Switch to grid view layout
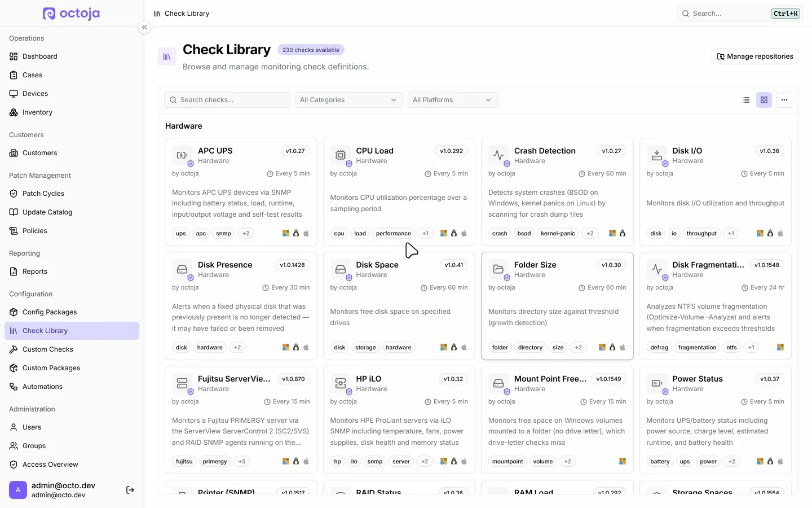Screen dimensions: 812x508 [x=764, y=100]
